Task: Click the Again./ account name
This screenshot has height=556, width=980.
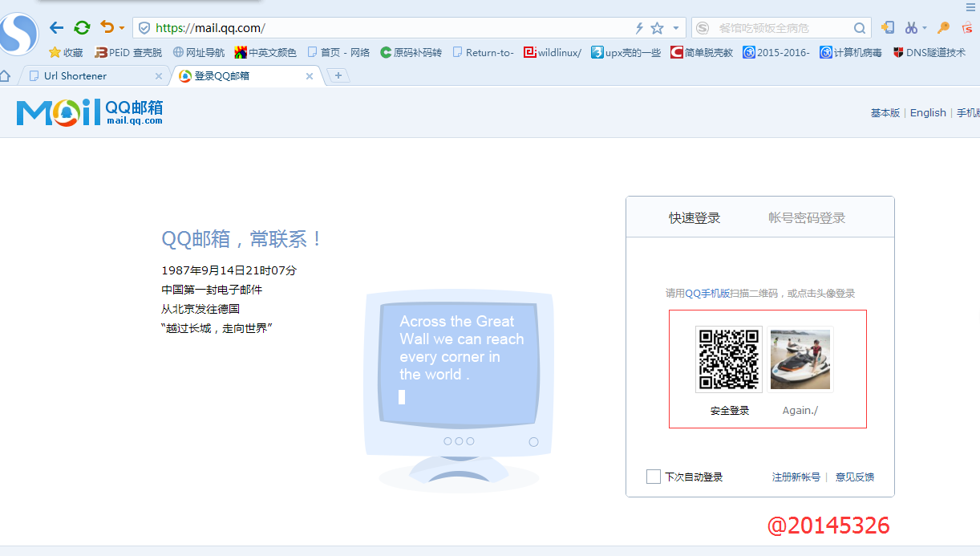Action: click(800, 411)
